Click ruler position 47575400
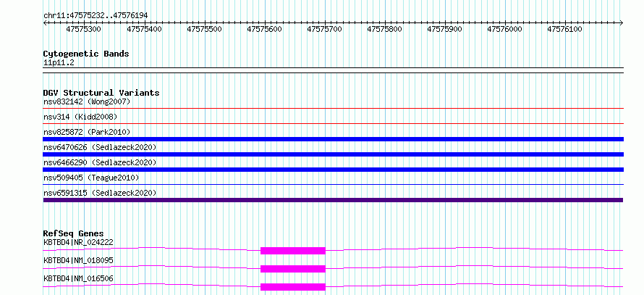This screenshot has width=644, height=295. click(144, 30)
